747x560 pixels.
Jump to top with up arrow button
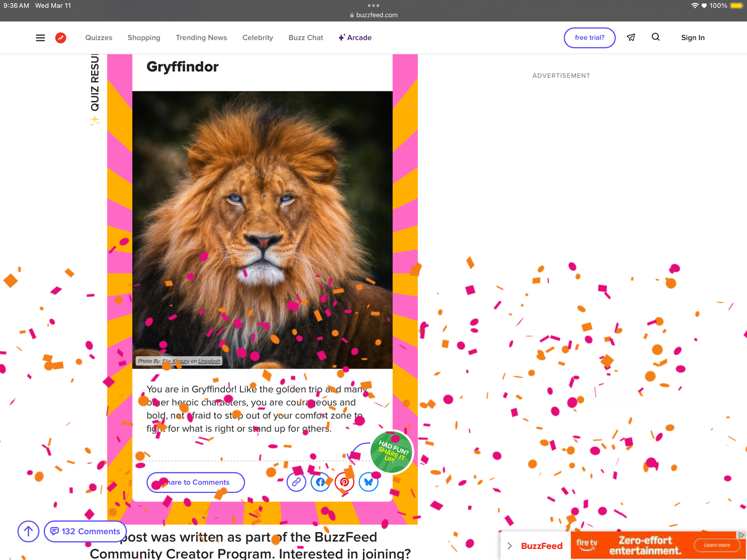point(28,531)
